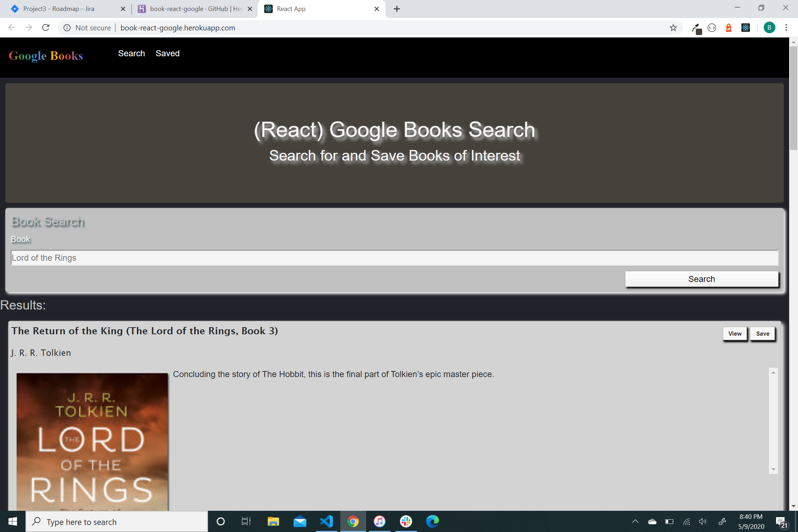Click the page vertical scrollbar thumb

click(x=793, y=97)
